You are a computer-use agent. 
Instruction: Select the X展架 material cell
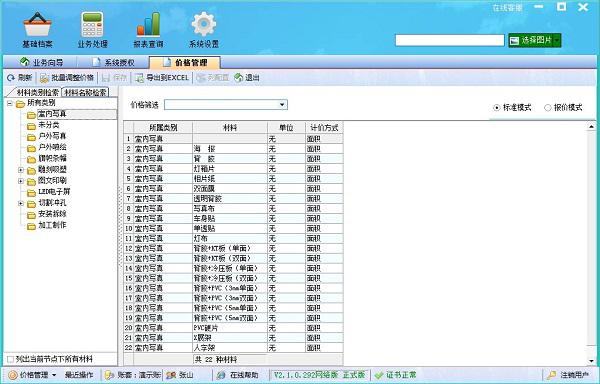230,338
